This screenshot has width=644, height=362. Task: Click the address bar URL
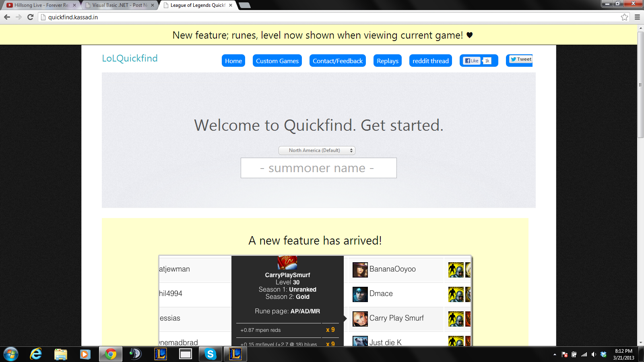click(73, 17)
